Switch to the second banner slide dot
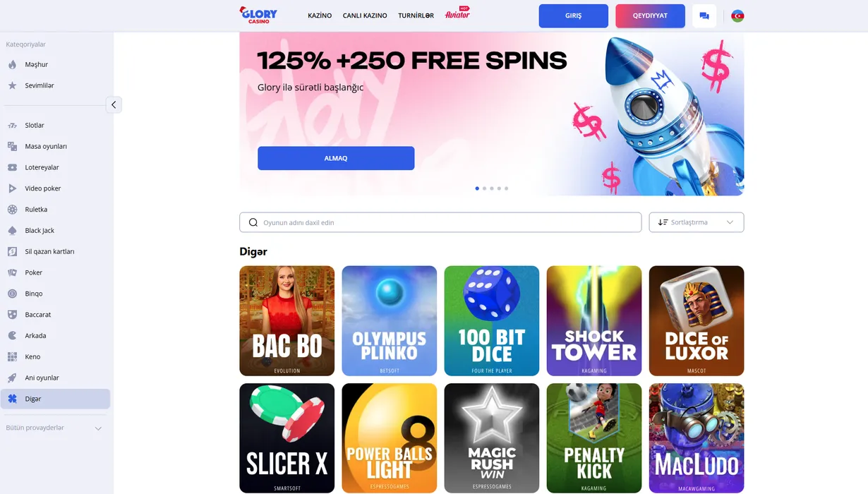This screenshot has height=494, width=868. coord(484,188)
